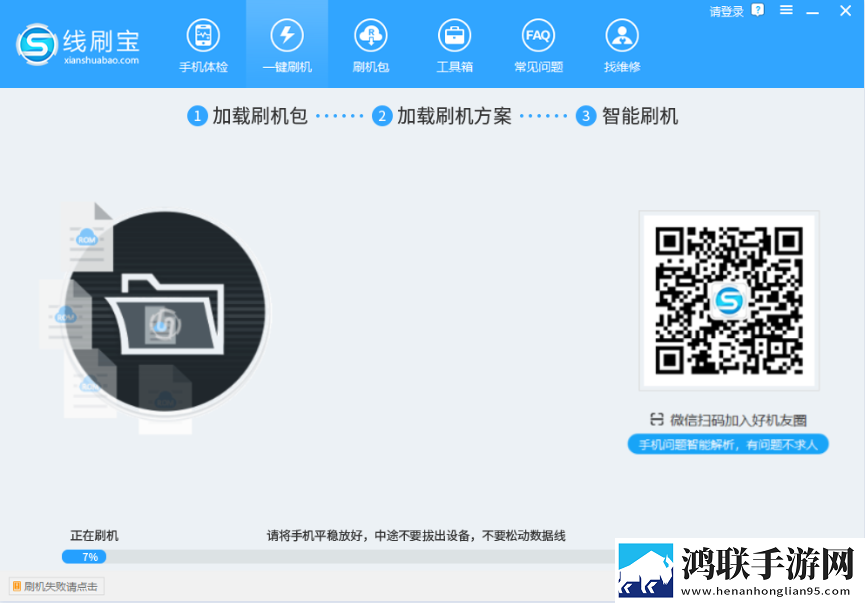Open the 找维修 repair finder icon
This screenshot has height=603, width=865.
[622, 46]
